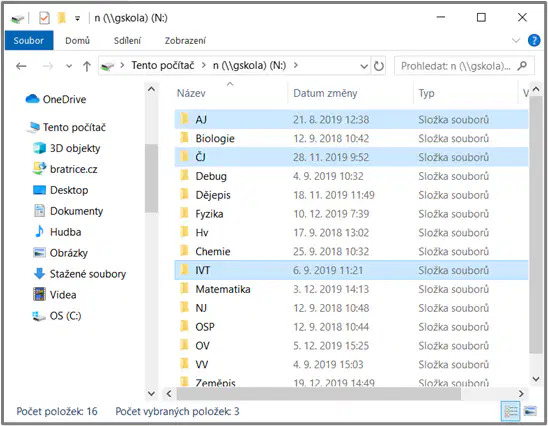This screenshot has height=426, width=548.
Task: Select the Hv folder
Action: tap(351, 233)
